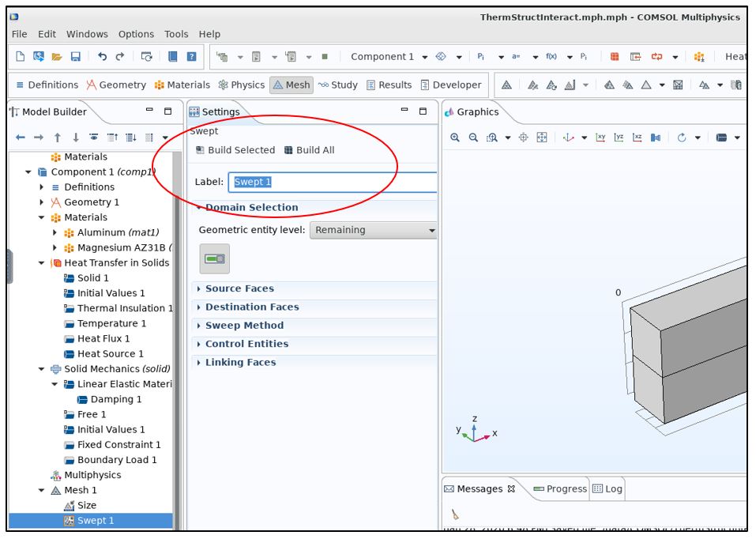This screenshot has width=756, height=539.
Task: Expand the Aluminum (mat1) node
Action: pyautogui.click(x=55, y=232)
